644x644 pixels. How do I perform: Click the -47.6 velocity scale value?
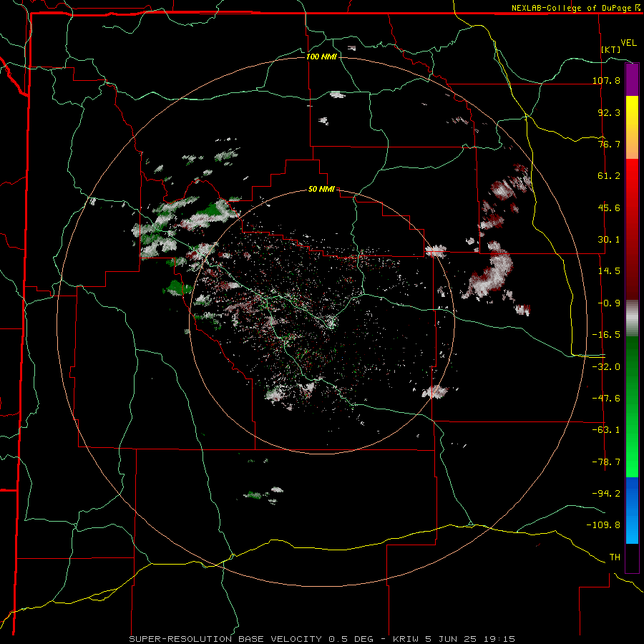click(606, 399)
